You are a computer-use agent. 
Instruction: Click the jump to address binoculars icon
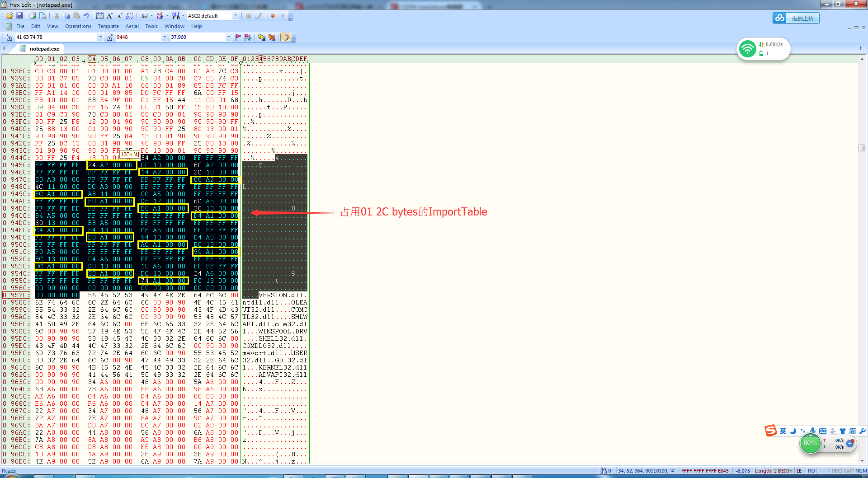[x=110, y=37]
